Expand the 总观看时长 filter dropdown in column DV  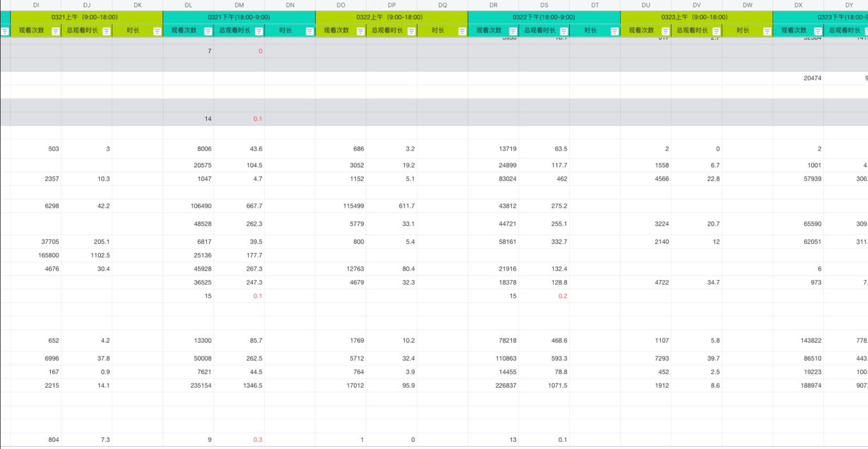pyautogui.click(x=716, y=31)
